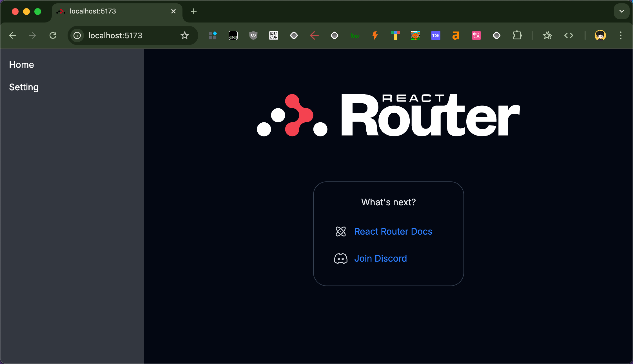
Task: Open the green bw extension icon
Action: point(355,35)
